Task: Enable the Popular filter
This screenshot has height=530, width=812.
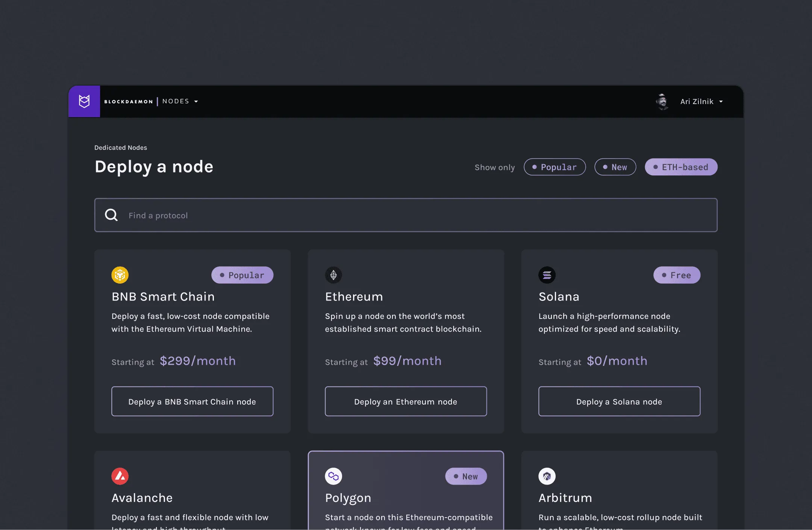Action: [554, 167]
